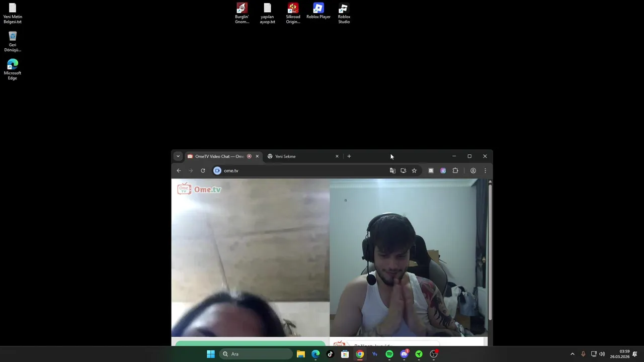This screenshot has width=644, height=362.
Task: Minimize the Chrome window
Action: coord(454,156)
